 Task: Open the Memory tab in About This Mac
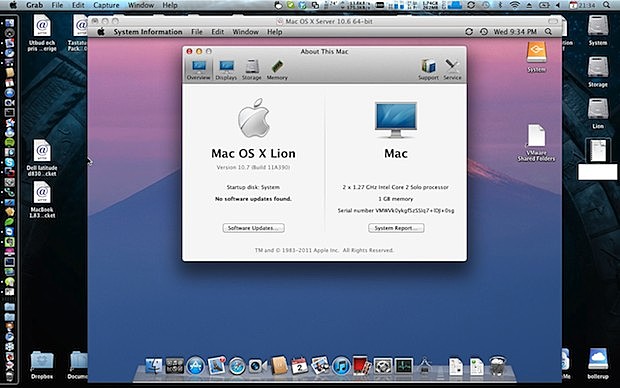[277, 70]
